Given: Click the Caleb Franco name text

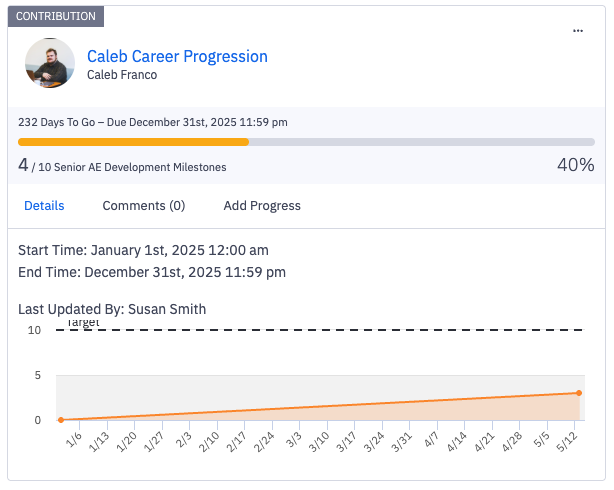Looking at the screenshot, I should (122, 75).
